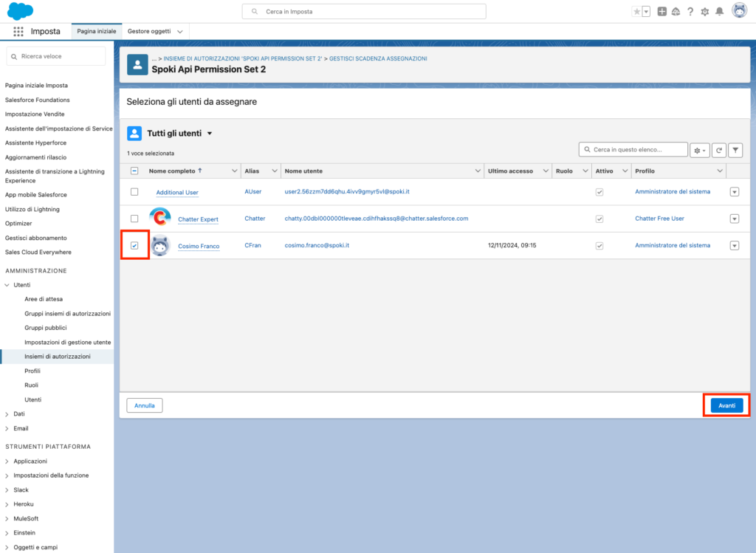
Task: Check the Chatter Expert row checkbox
Action: point(134,219)
